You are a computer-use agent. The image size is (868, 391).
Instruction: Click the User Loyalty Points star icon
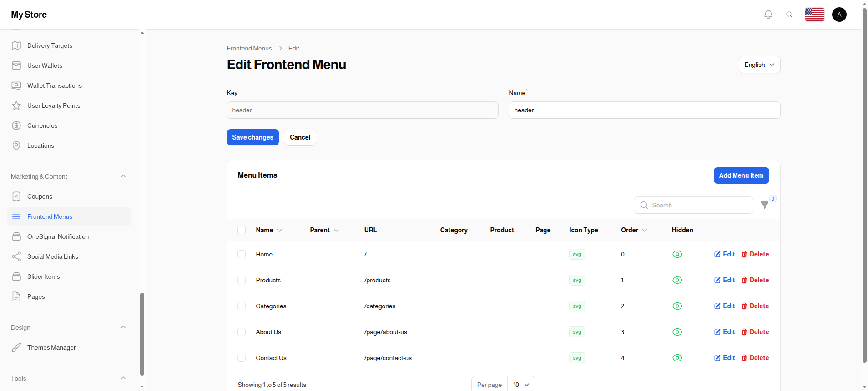[16, 105]
